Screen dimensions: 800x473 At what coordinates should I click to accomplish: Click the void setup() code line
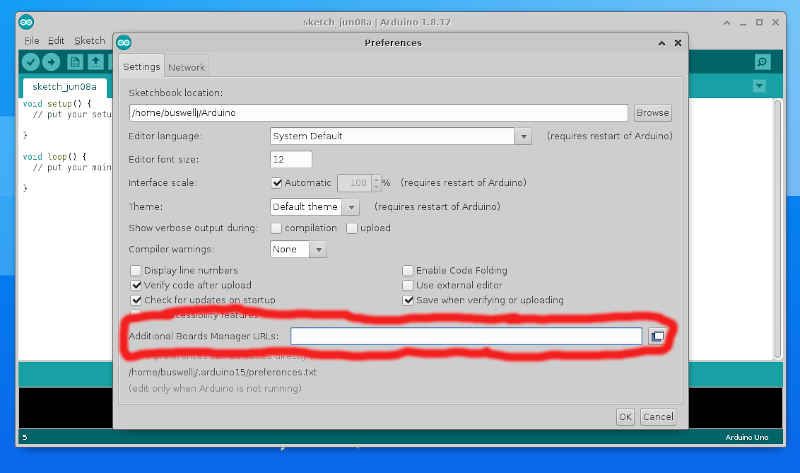pos(57,104)
